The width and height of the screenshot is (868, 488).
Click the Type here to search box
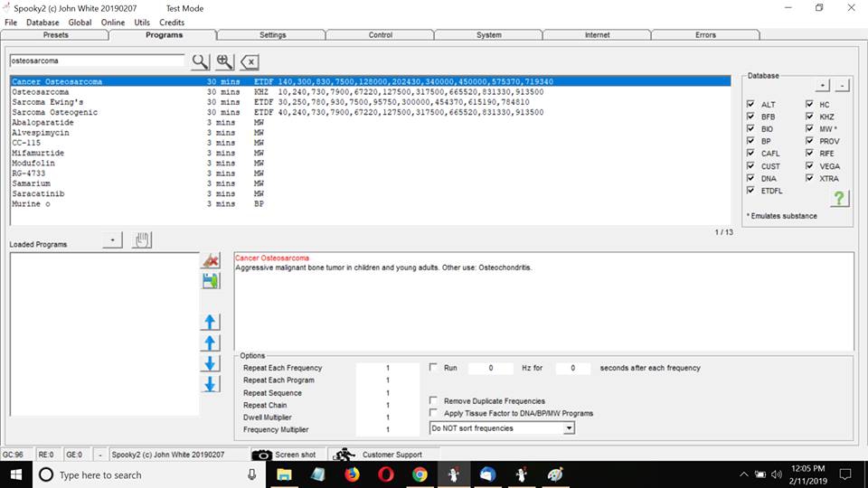[149, 474]
